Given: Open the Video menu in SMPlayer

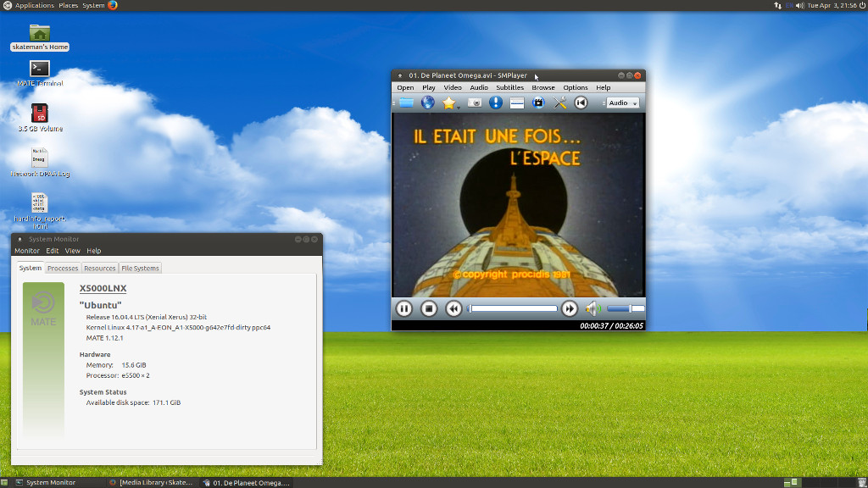Looking at the screenshot, I should 453,87.
